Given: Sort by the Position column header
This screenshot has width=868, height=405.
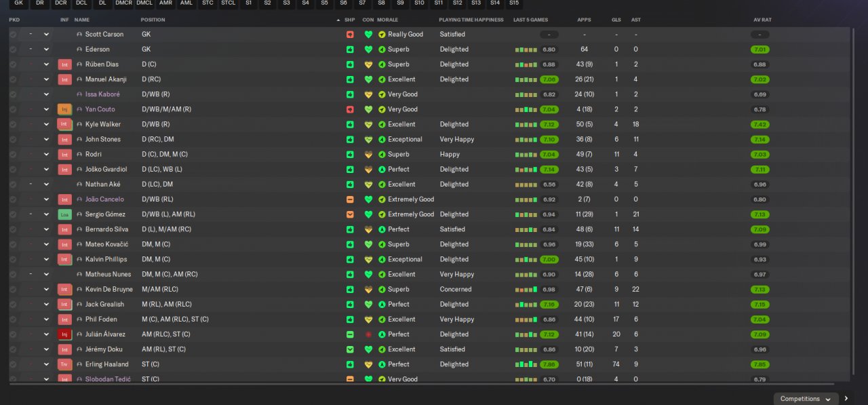Looking at the screenshot, I should click(x=153, y=20).
